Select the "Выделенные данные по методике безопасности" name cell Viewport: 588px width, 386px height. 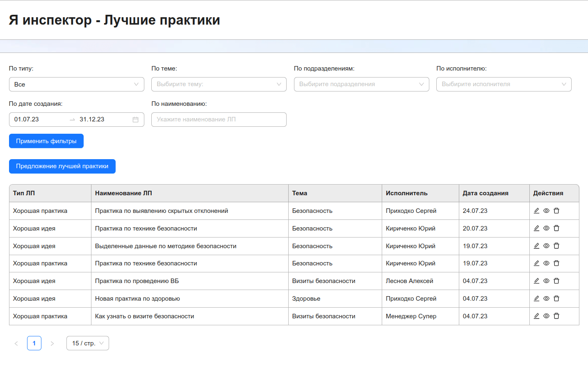(190, 246)
